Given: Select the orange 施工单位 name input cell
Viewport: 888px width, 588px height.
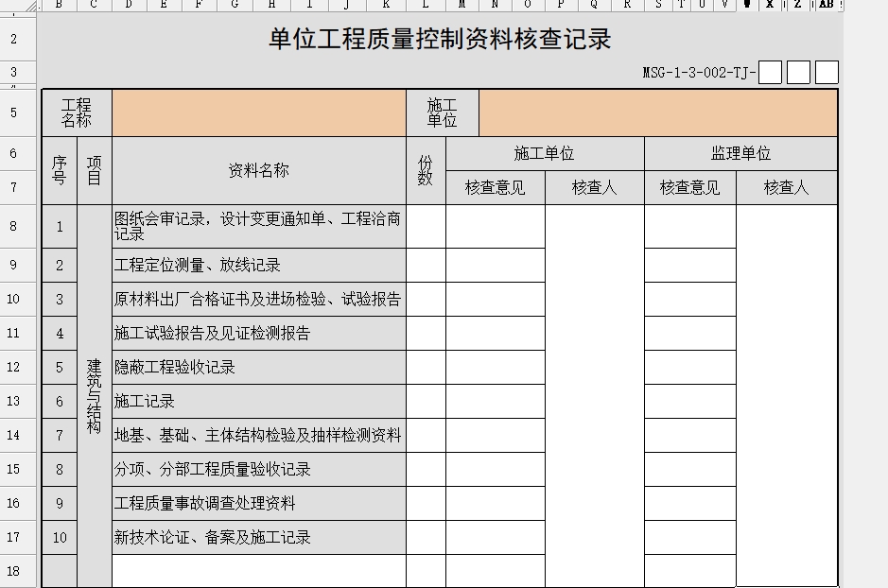Looking at the screenshot, I should click(x=657, y=113).
